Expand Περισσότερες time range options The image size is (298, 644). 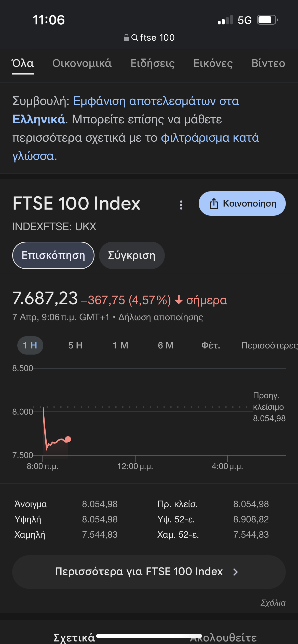[x=269, y=345]
